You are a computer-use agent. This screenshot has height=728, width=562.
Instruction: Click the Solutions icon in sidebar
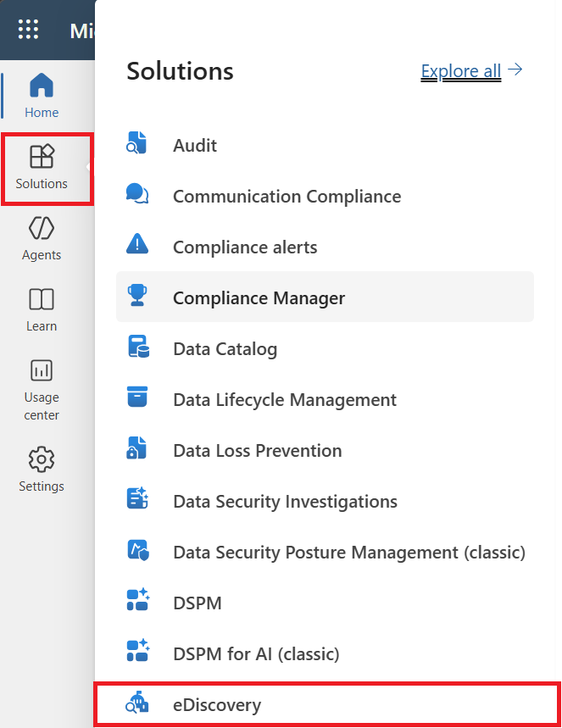[42, 156]
